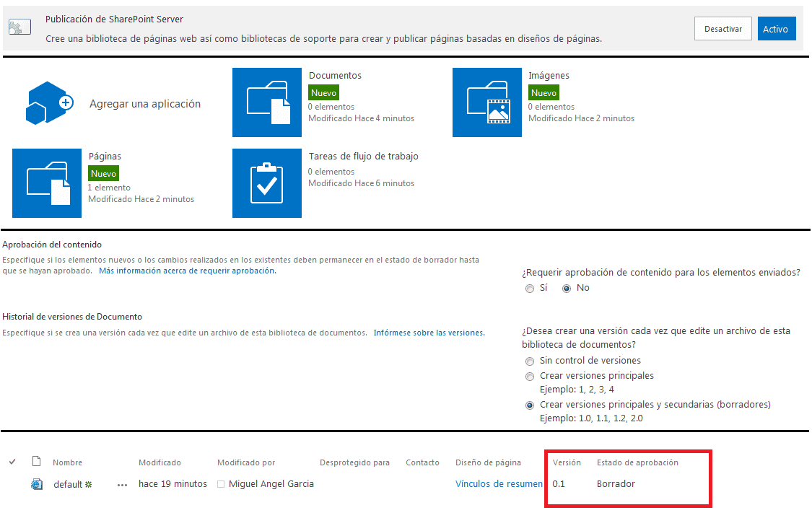Click Modificado Hace 4 minutos under Documentos
The image size is (812, 518).
tap(362, 118)
